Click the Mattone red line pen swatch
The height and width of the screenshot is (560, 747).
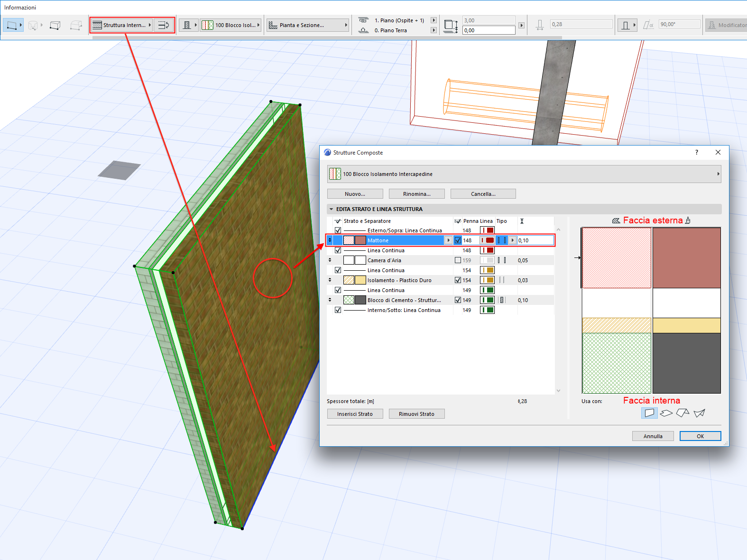(487, 240)
